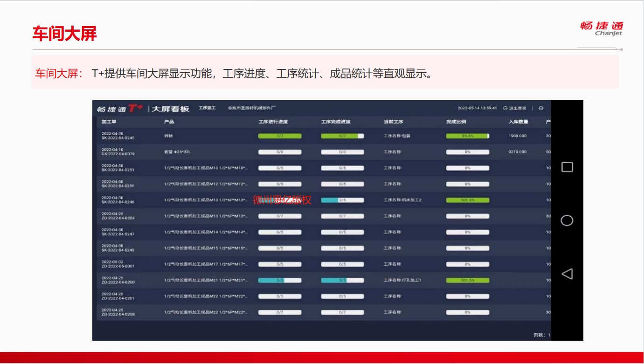
Task: Click the Chanjet logo on the slide
Action: (x=602, y=28)
